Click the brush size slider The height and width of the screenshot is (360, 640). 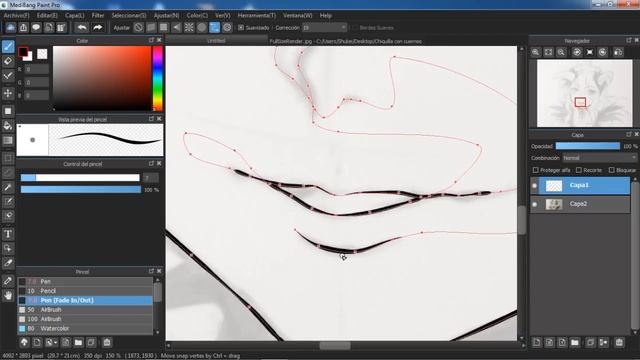[80, 178]
